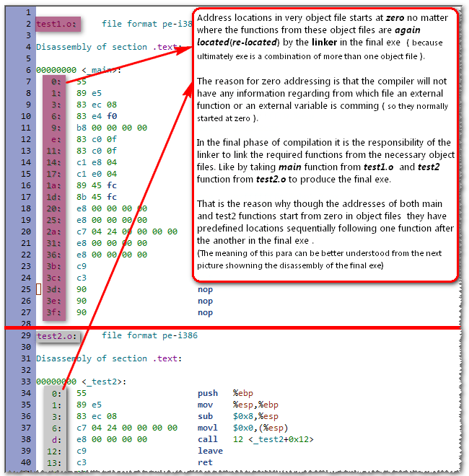Click address offset '3c:'
Image resolution: width=469 pixels, height=476 pixels.
pos(54,278)
